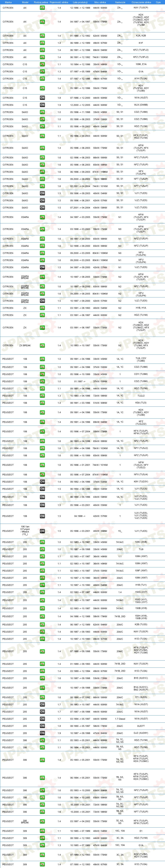Click the PB icon for Peugeot 309 E1 engine
165x868 pixels.
coord(42,831)
